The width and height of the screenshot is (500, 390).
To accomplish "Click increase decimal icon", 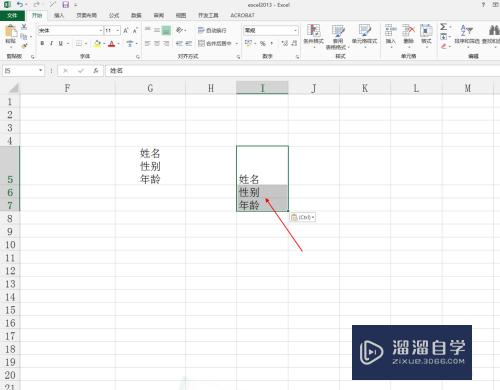I will 284,43.
